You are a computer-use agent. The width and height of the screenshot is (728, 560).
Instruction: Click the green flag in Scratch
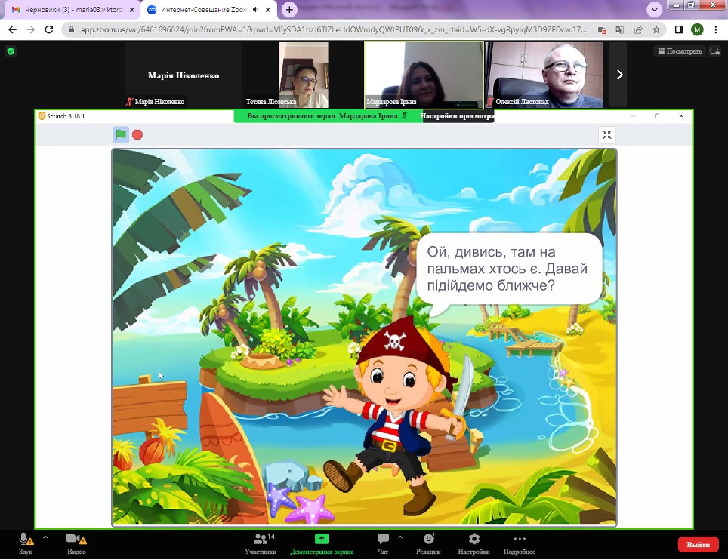point(121,134)
